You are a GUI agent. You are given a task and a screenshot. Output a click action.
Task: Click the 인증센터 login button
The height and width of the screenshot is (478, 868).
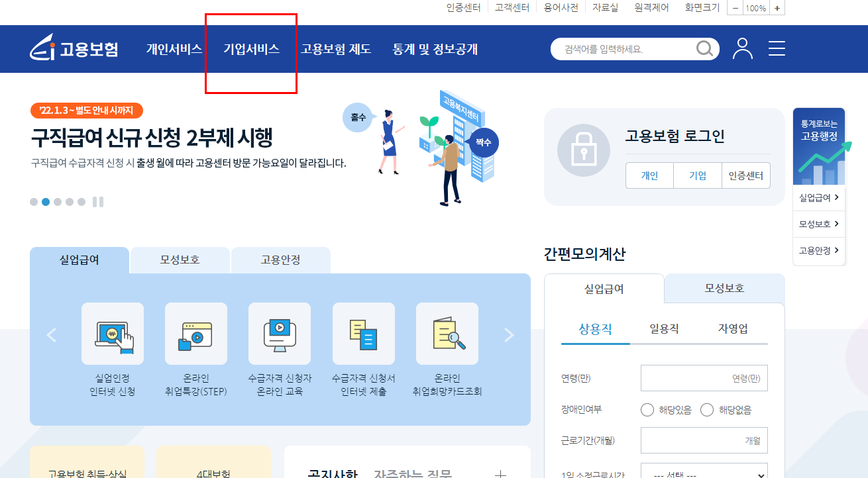pyautogui.click(x=746, y=175)
